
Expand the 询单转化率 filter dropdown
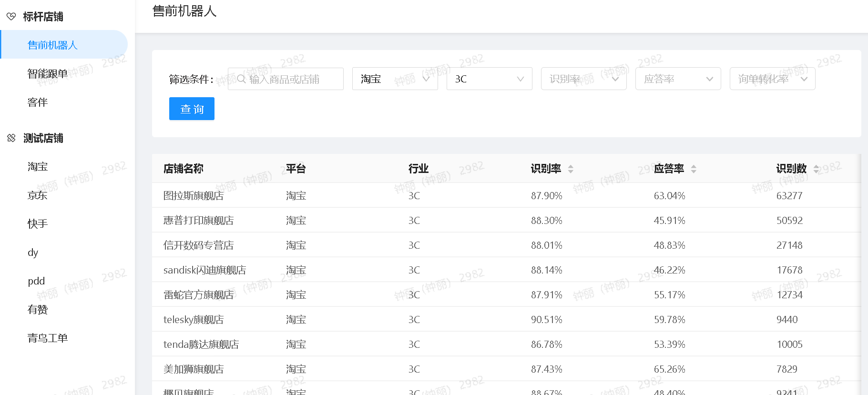click(x=773, y=79)
